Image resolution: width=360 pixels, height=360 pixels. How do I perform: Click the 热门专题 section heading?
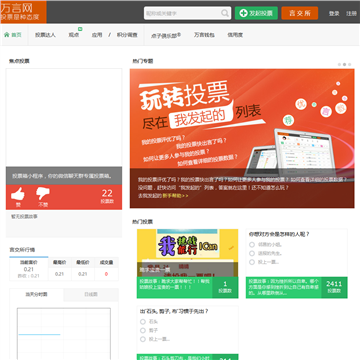coord(143,61)
